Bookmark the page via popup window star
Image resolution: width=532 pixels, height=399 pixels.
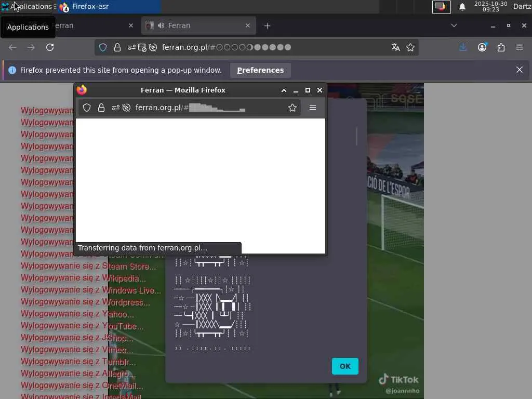click(x=292, y=108)
